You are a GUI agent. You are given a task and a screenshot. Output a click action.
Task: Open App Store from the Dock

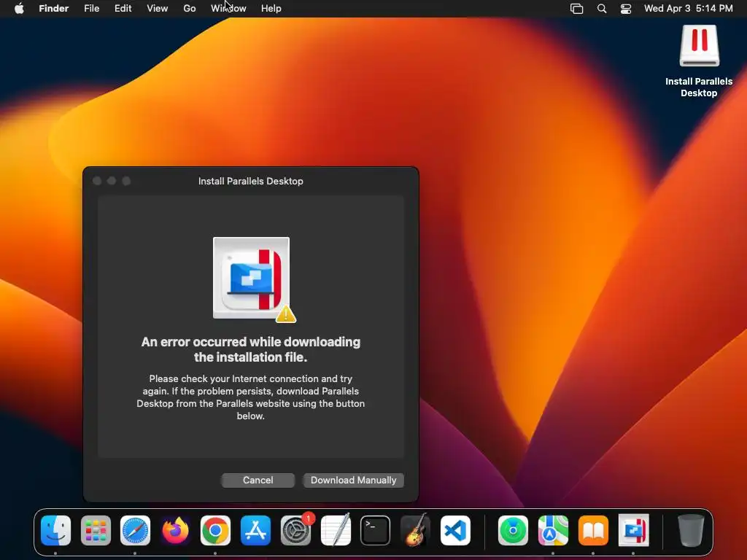[256, 530]
